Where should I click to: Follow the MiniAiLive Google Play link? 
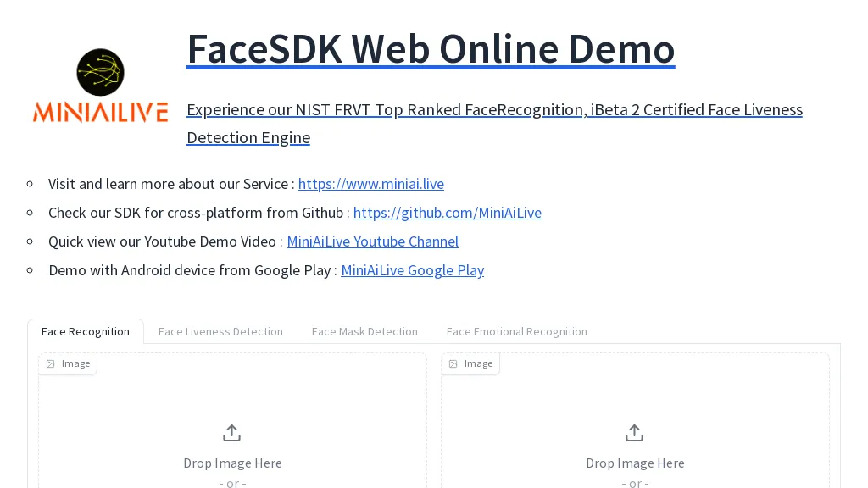pos(412,270)
